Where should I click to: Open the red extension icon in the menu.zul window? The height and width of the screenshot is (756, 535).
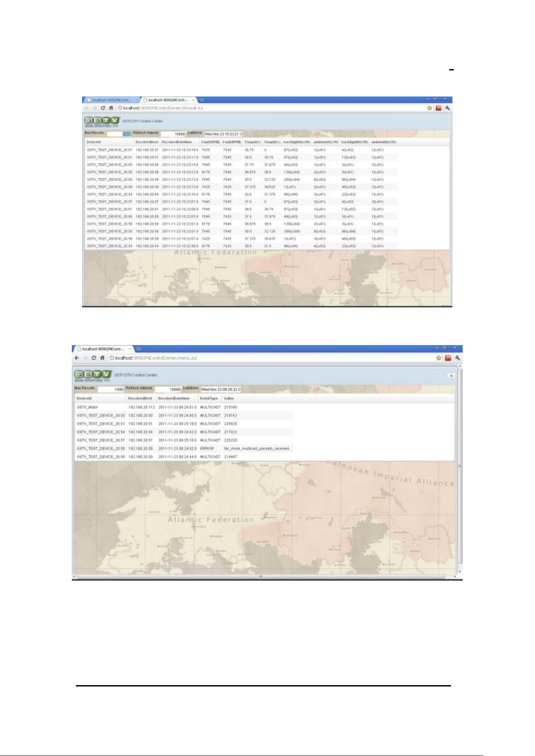tap(448, 358)
